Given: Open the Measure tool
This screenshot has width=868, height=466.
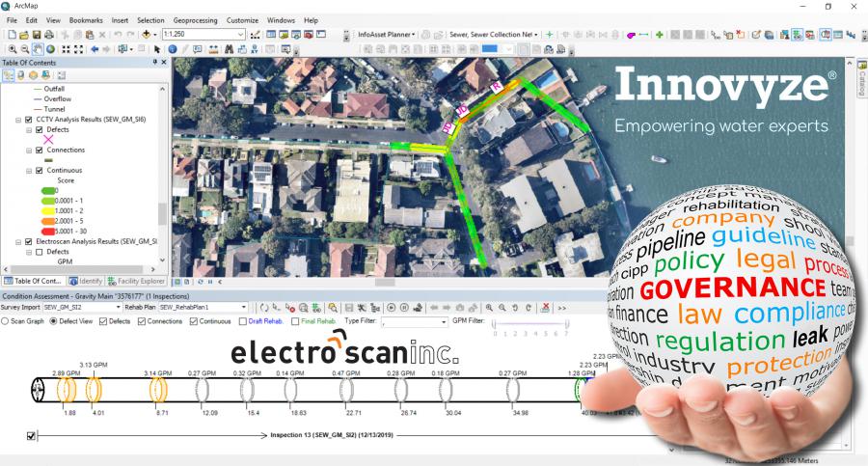Looking at the screenshot, I should click(x=214, y=49).
